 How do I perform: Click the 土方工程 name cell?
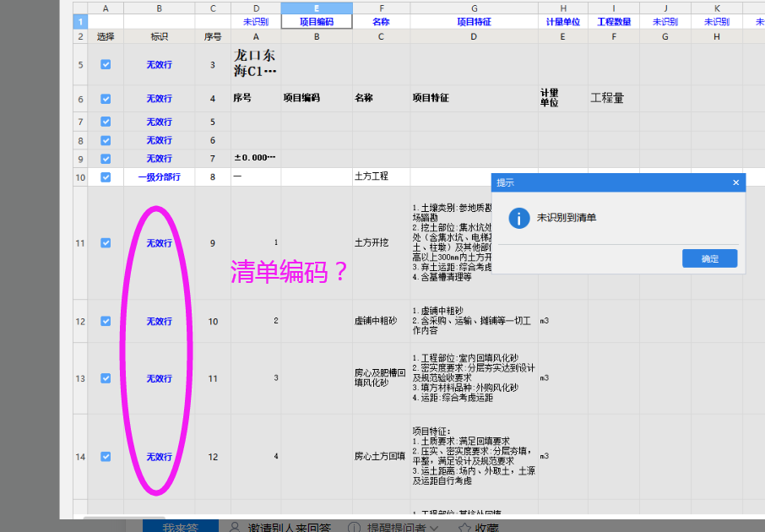381,177
